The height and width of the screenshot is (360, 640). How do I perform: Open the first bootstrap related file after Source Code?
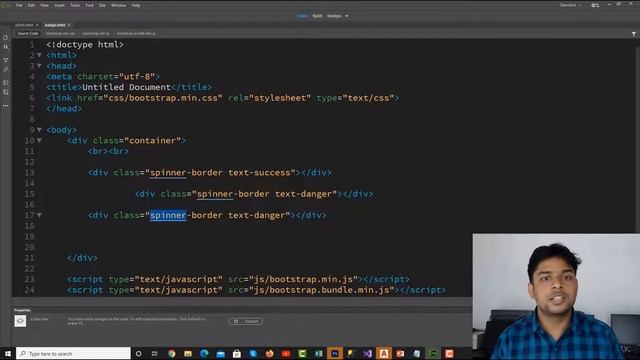pyautogui.click(x=60, y=33)
